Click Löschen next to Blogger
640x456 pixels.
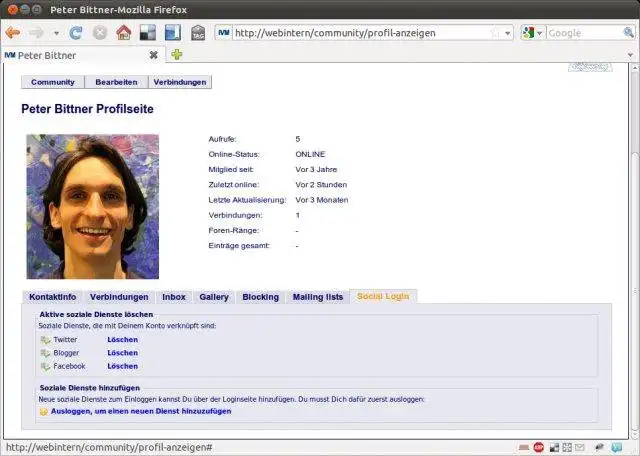point(122,353)
